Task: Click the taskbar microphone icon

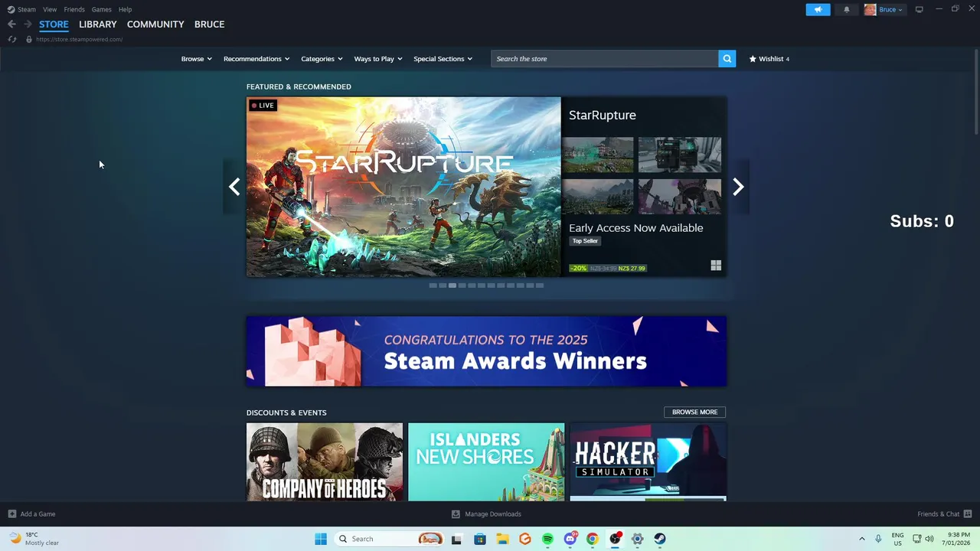Action: coord(878,539)
